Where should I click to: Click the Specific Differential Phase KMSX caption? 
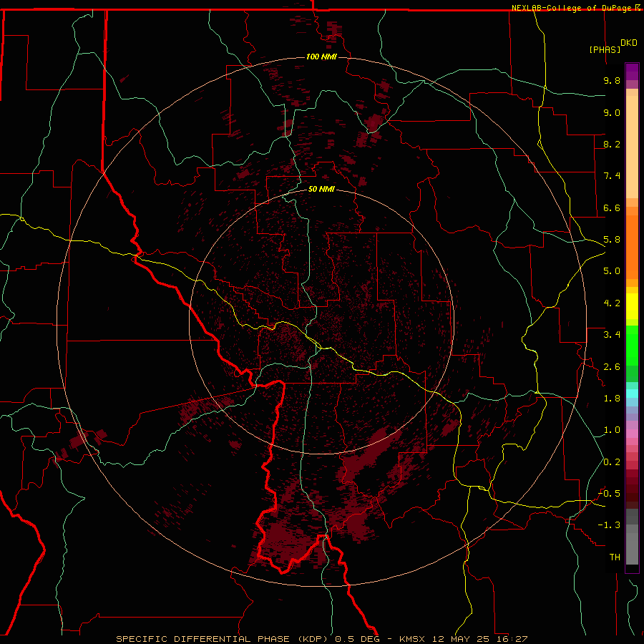pos(321,639)
